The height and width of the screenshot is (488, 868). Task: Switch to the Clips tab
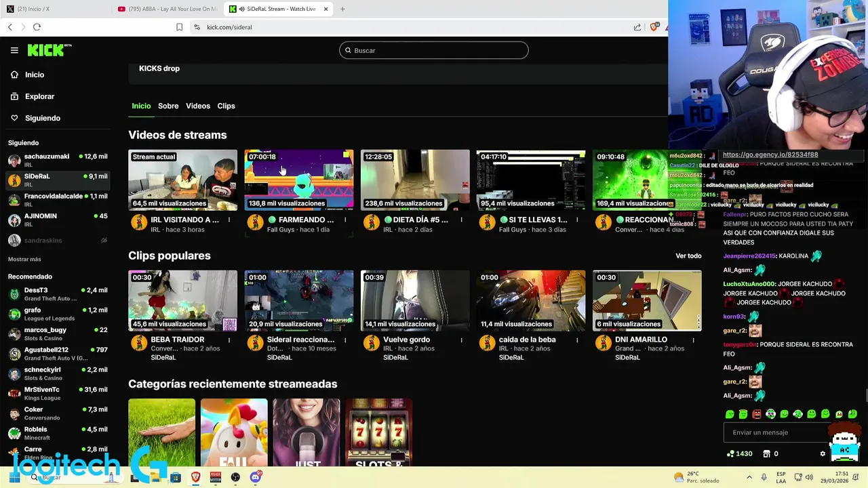click(x=226, y=106)
